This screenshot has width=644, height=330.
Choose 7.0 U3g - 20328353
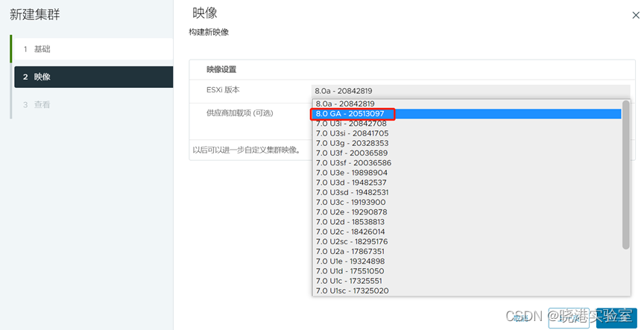[x=467, y=143]
